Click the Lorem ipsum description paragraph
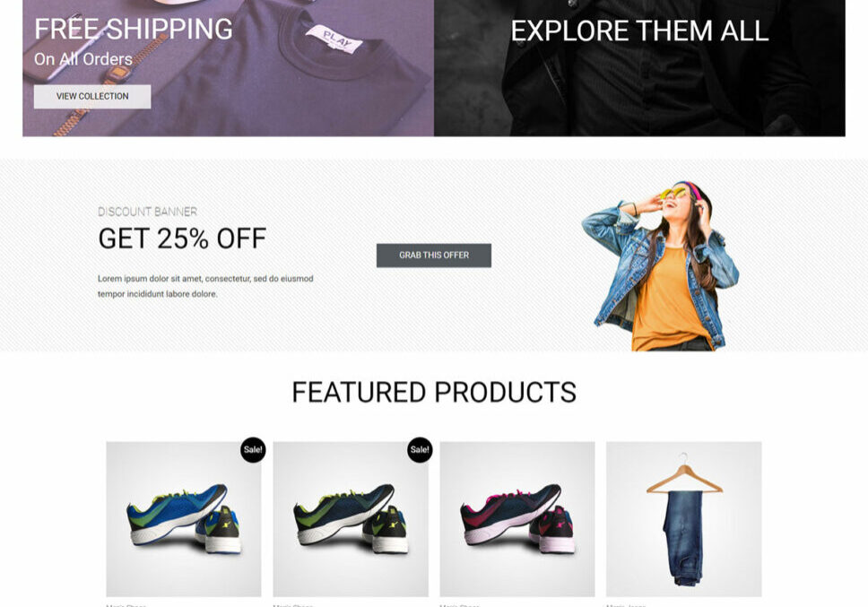This screenshot has height=607, width=868. click(x=205, y=286)
